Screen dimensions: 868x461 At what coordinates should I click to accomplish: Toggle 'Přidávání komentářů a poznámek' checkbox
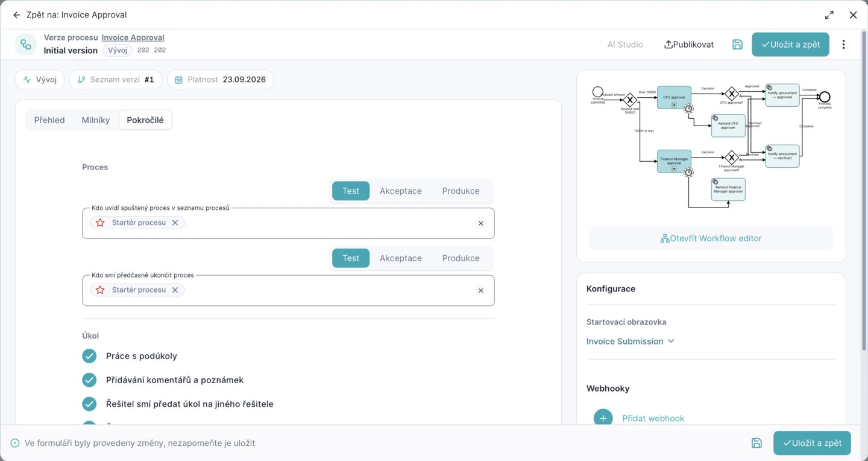(x=89, y=380)
